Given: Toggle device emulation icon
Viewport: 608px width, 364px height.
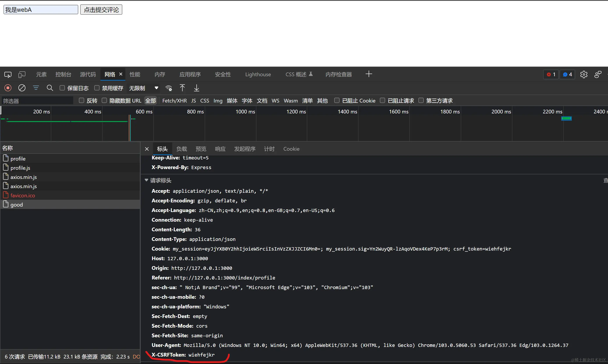Looking at the screenshot, I should pyautogui.click(x=22, y=74).
